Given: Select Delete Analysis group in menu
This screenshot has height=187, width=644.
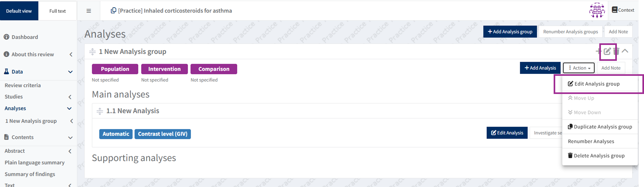Looking at the screenshot, I should point(596,156).
